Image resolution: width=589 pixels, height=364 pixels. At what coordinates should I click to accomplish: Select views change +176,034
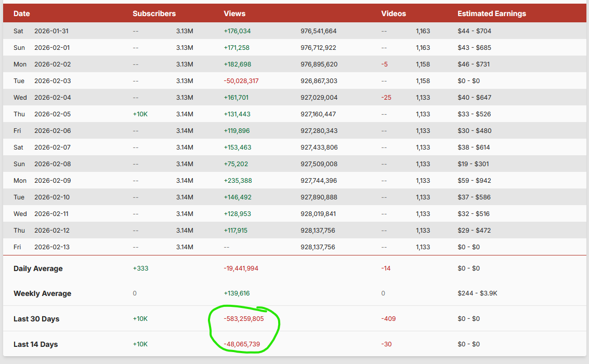point(237,31)
